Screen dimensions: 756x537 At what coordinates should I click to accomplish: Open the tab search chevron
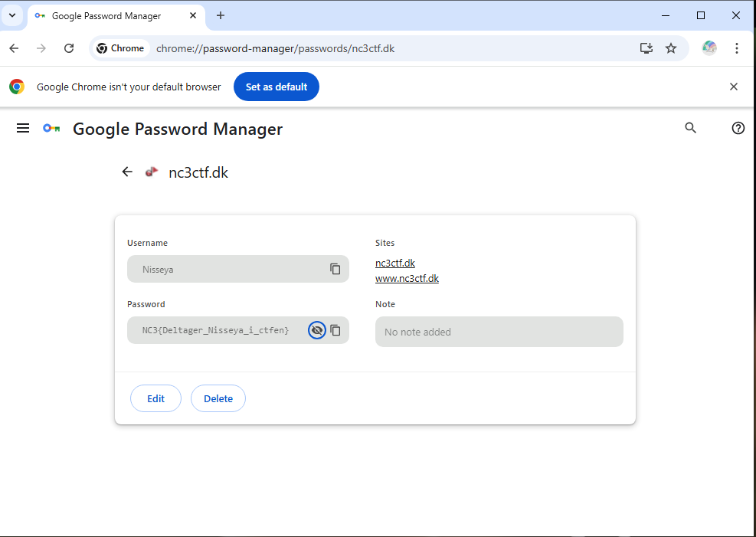11,15
